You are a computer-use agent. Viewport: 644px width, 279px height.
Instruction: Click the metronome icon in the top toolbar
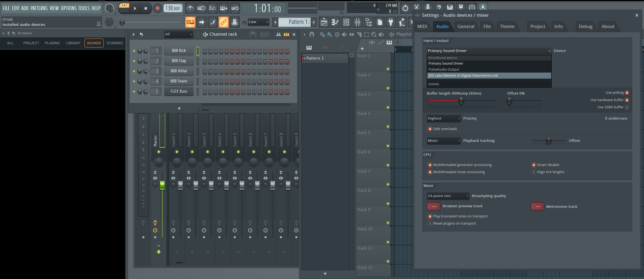(190, 8)
